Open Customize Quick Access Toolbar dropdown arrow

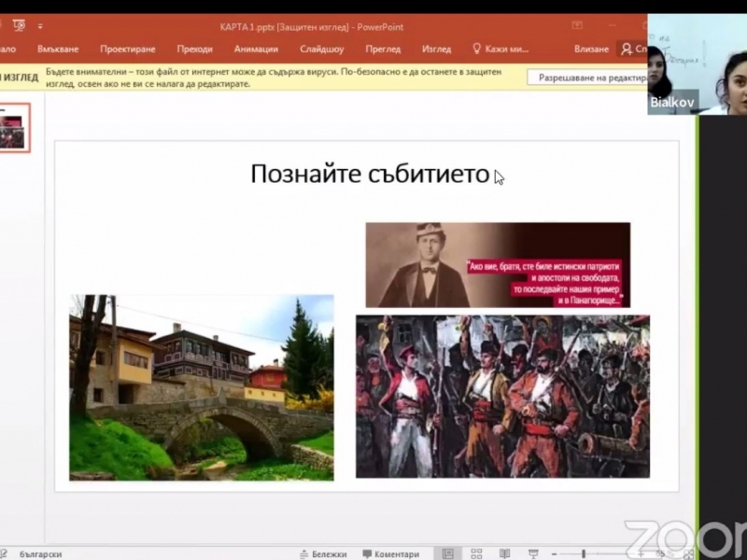click(40, 26)
